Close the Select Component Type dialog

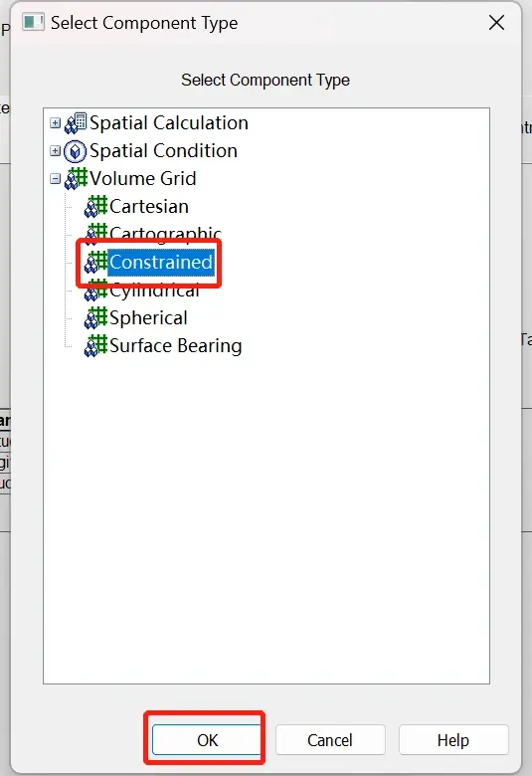(x=496, y=23)
